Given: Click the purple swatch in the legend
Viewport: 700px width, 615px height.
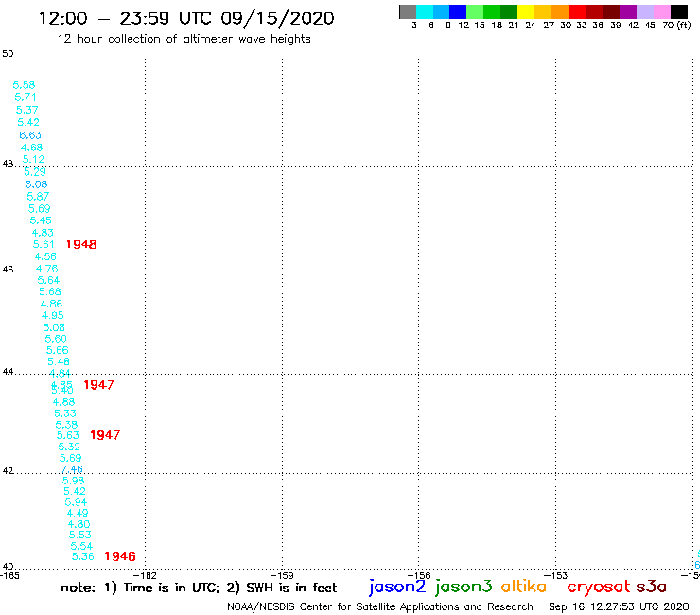Looking at the screenshot, I should click(x=628, y=11).
